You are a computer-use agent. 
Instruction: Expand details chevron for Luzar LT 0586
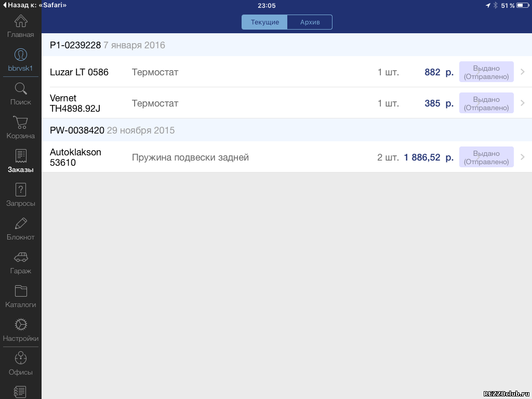[523, 72]
